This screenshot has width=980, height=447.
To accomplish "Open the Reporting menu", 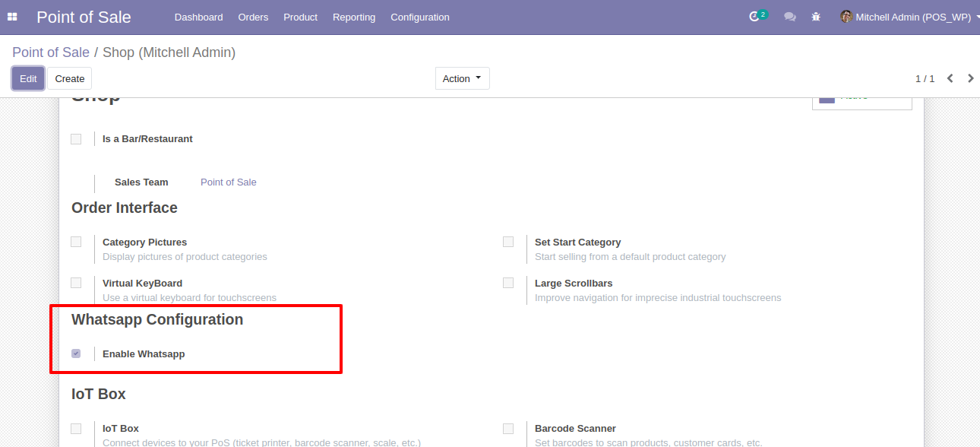I will tap(354, 17).
